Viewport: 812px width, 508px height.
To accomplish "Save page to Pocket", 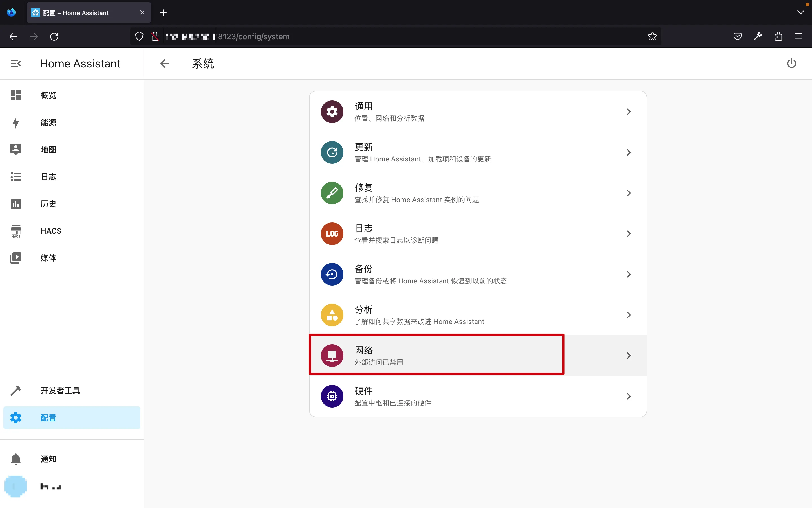I will pos(737,36).
